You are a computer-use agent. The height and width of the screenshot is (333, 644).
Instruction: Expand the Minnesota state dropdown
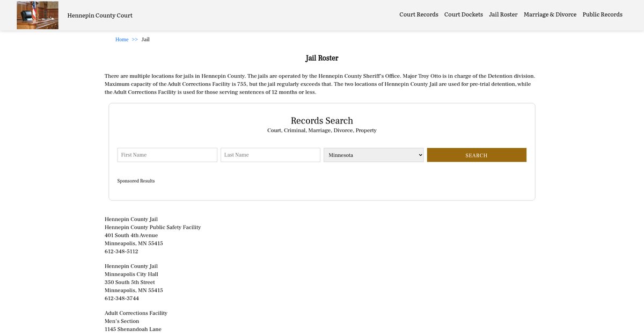click(x=374, y=155)
